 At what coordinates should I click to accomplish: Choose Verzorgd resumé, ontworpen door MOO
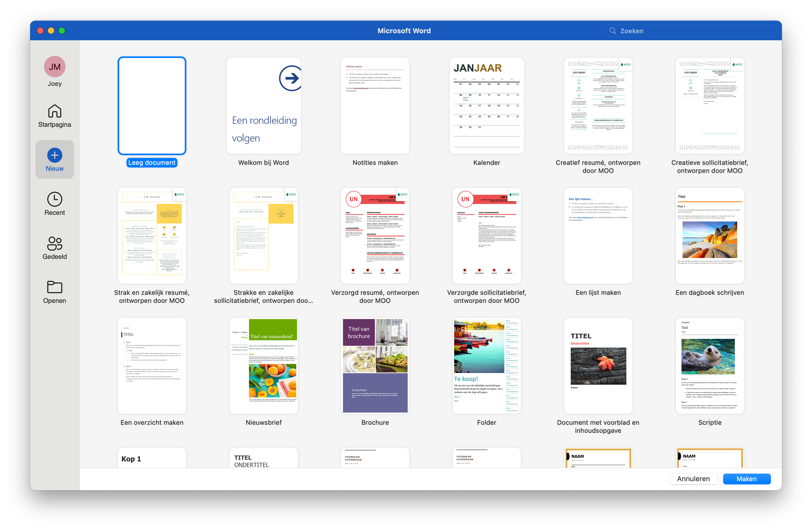375,236
